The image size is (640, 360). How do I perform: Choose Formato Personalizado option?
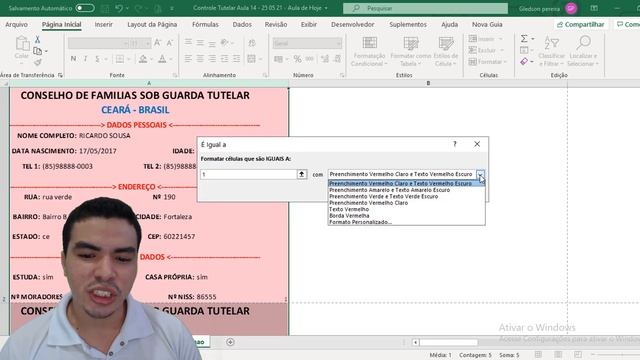(x=360, y=222)
